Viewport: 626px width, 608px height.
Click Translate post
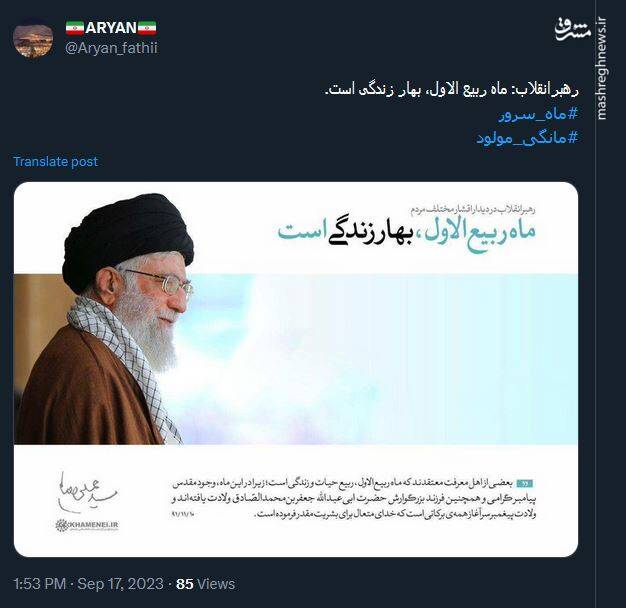(55, 161)
